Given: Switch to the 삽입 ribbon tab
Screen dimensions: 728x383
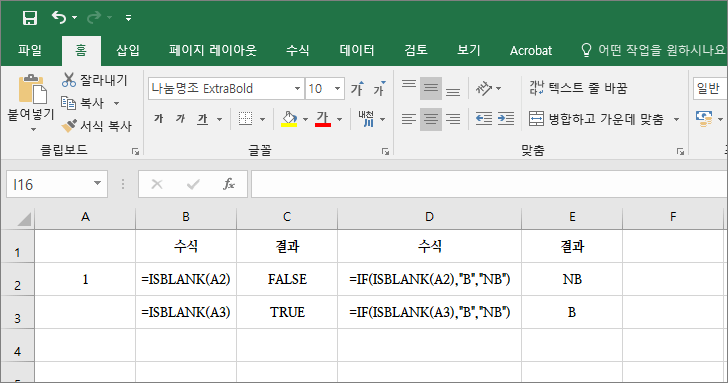Looking at the screenshot, I should click(x=128, y=50).
